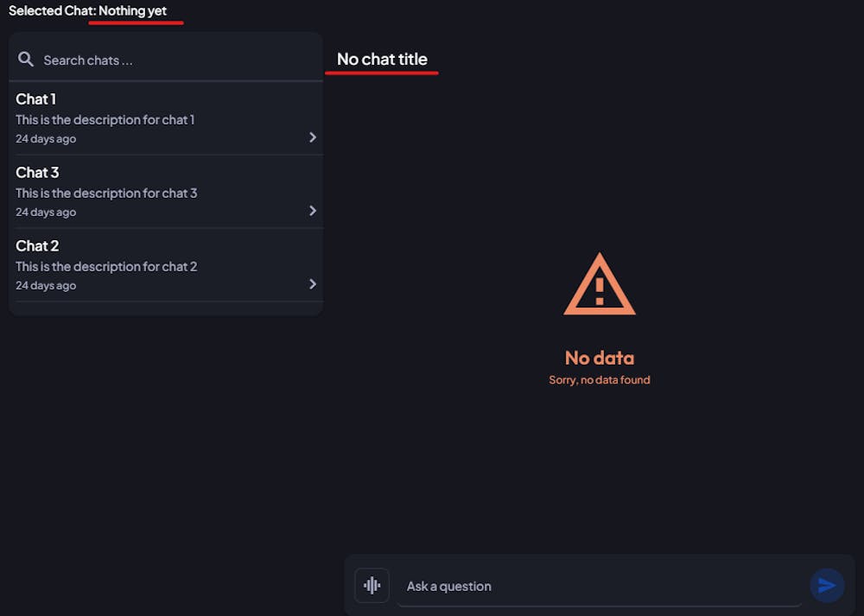Click the orange warning triangle icon
The height and width of the screenshot is (616, 864).
[x=600, y=285]
